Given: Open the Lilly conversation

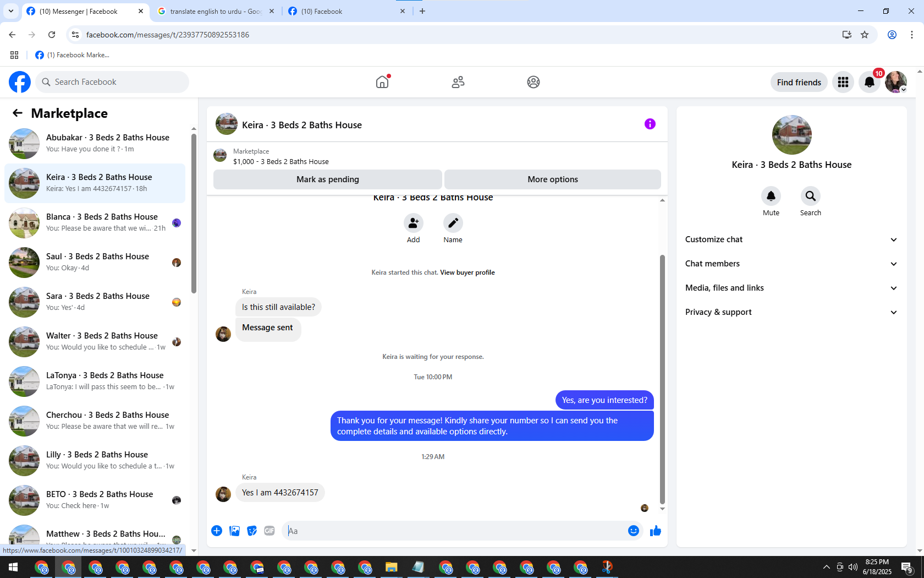Looking at the screenshot, I should click(95, 460).
